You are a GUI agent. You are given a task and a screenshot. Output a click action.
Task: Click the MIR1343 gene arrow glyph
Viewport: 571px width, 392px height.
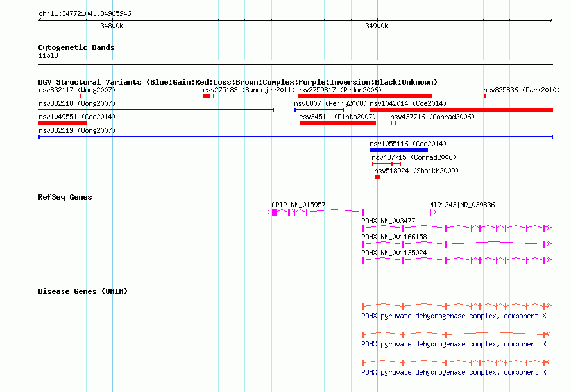[x=432, y=212]
